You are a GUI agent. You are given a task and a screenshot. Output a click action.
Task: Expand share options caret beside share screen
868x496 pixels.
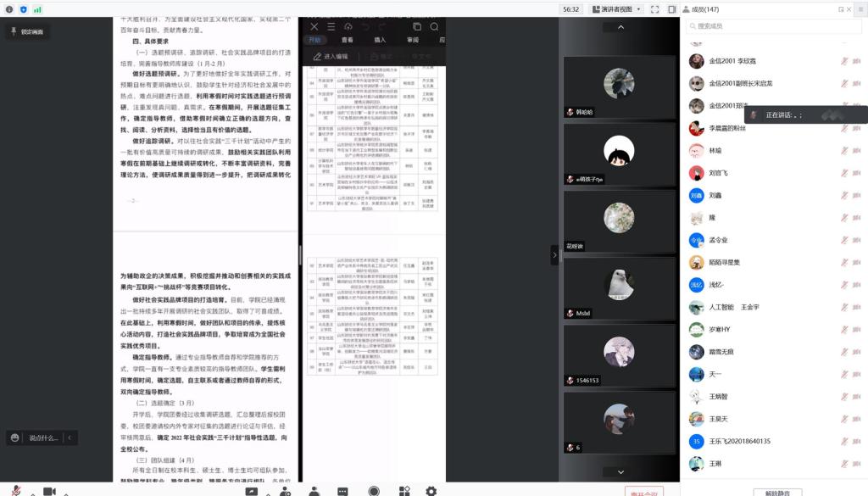268,493
